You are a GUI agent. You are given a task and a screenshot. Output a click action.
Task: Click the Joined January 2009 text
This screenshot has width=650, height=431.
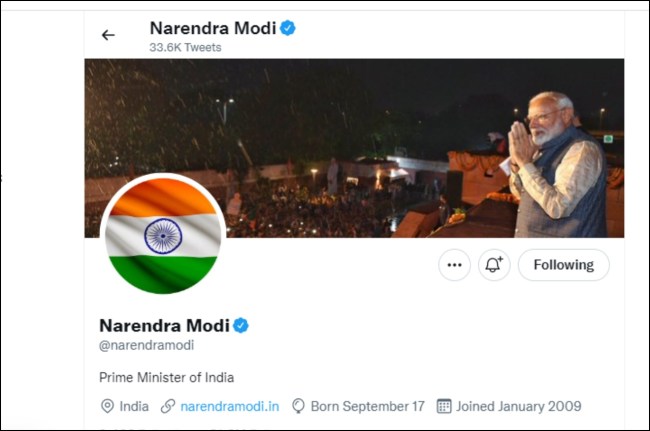[x=518, y=406]
